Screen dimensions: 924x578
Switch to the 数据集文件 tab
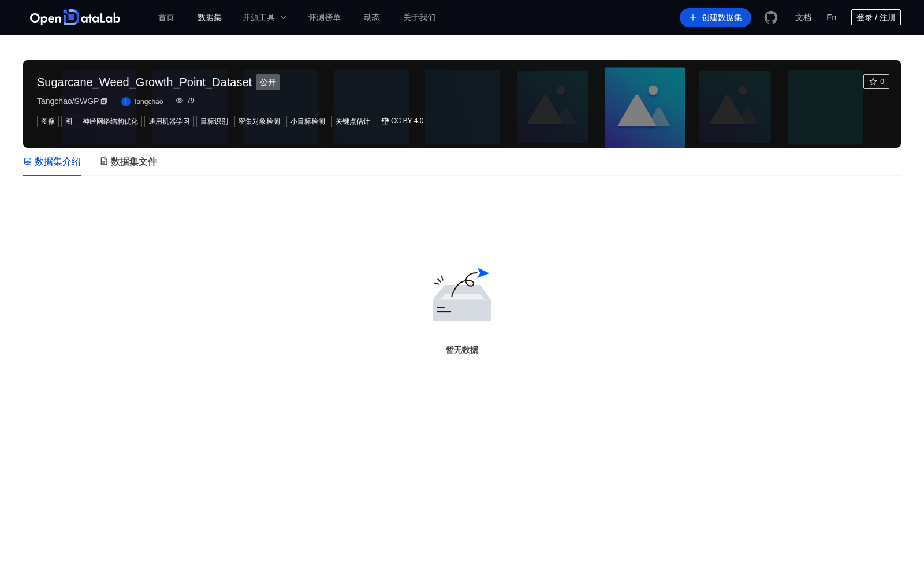point(128,162)
